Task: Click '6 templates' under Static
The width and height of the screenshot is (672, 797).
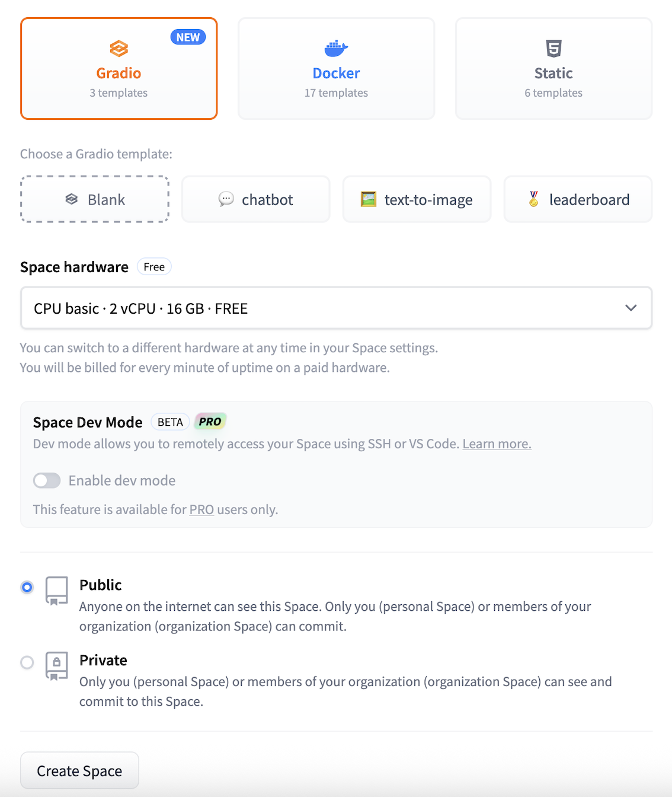Action: click(553, 93)
